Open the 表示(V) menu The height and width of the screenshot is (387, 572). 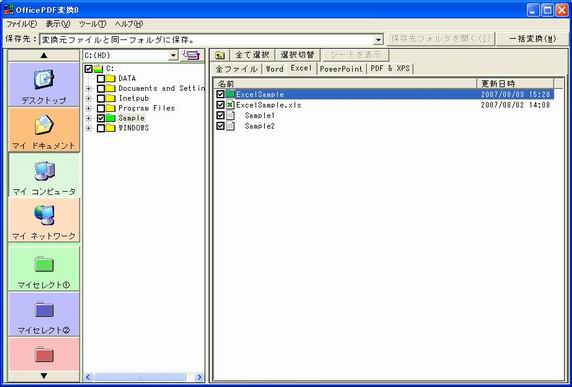click(57, 24)
